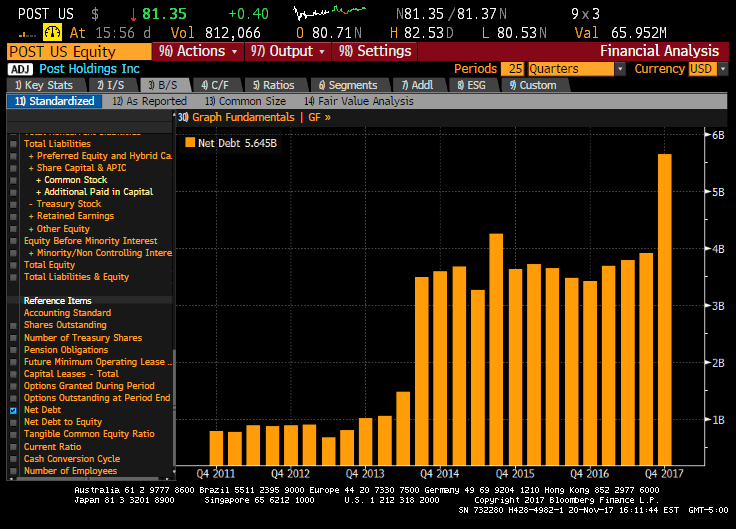Viewport: 736px width, 529px height.
Task: Tick the Number of Employees checkbox
Action: pos(13,471)
